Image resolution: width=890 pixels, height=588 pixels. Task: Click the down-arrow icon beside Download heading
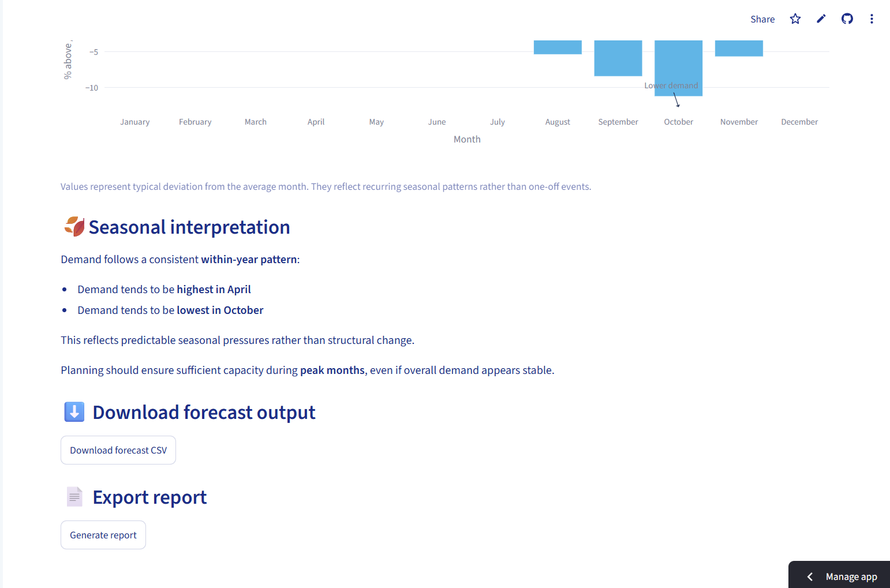click(x=74, y=412)
